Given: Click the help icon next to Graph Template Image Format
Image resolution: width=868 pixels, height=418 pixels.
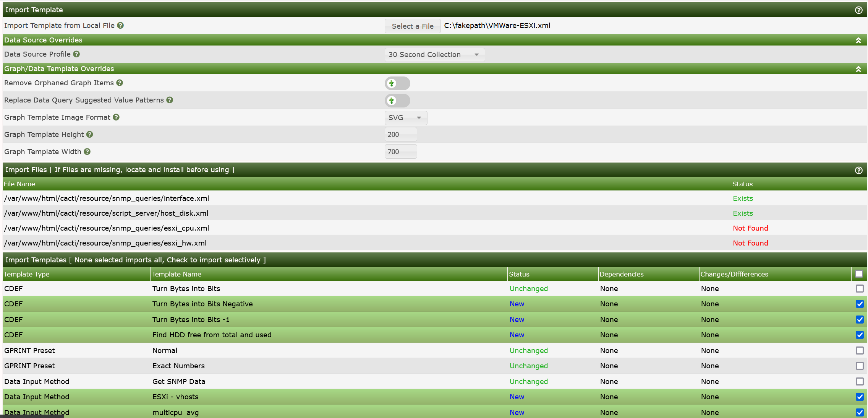Looking at the screenshot, I should tap(116, 117).
